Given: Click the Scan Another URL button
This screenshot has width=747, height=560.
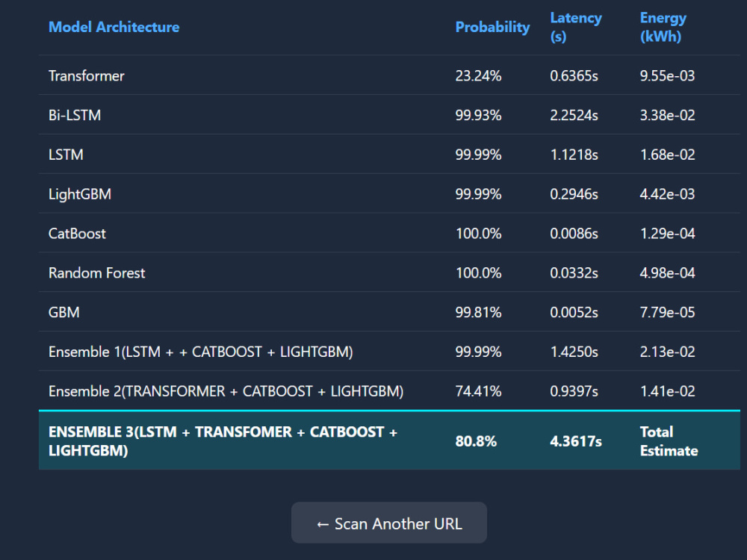Looking at the screenshot, I should coord(388,523).
